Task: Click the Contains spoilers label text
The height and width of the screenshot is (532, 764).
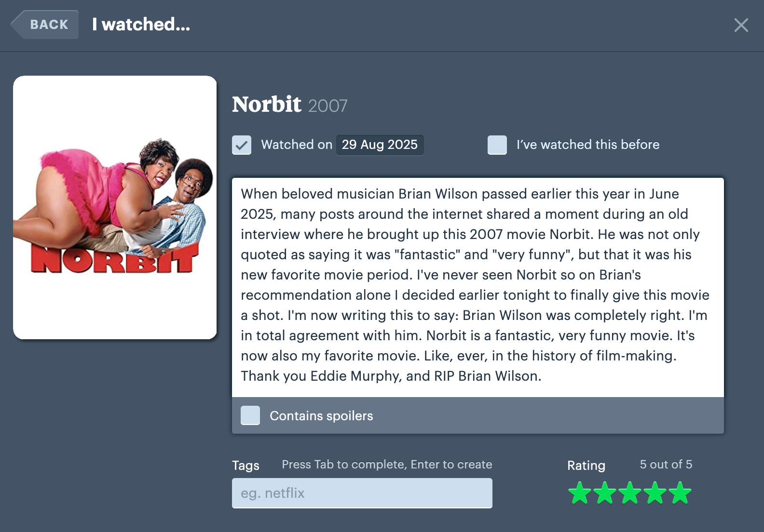Action: [x=321, y=416]
